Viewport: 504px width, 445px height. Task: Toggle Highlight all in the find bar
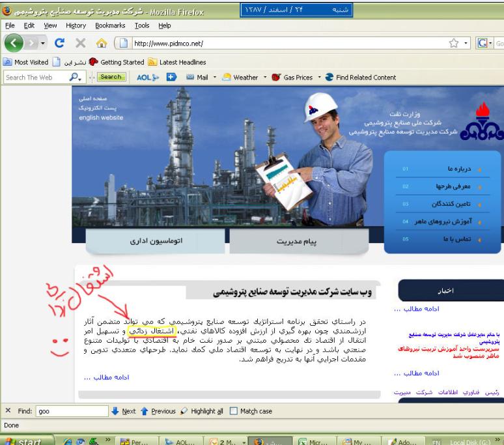coord(202,411)
